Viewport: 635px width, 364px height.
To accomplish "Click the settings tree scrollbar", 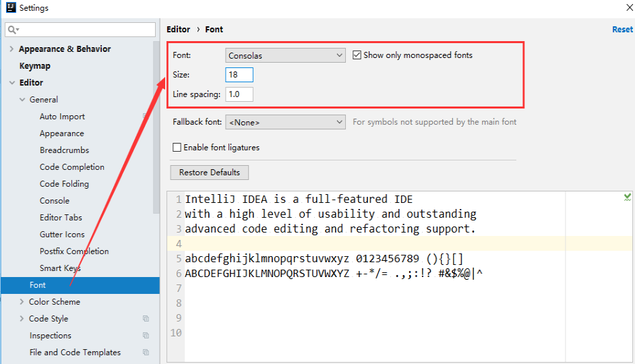I will (x=156, y=127).
